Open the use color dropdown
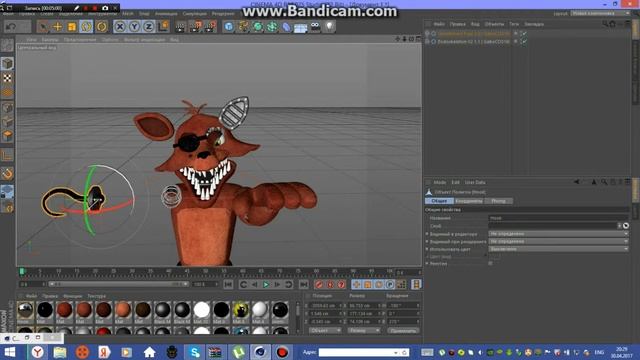The width and height of the screenshot is (640, 360). click(558, 249)
